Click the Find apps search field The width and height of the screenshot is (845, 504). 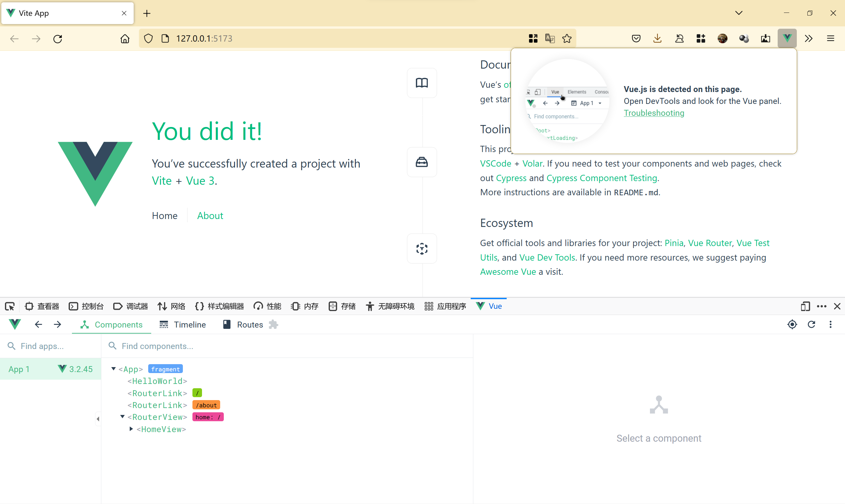point(50,346)
